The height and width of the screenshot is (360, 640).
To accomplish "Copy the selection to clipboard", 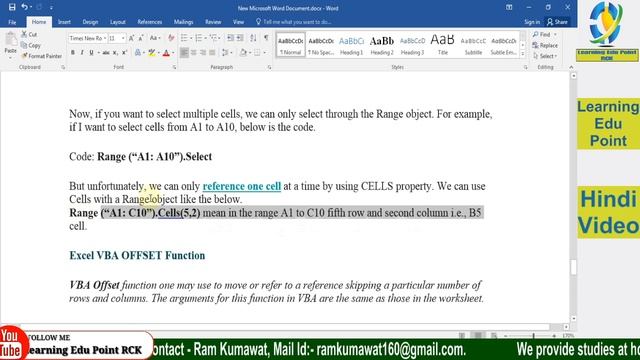I will (31, 45).
